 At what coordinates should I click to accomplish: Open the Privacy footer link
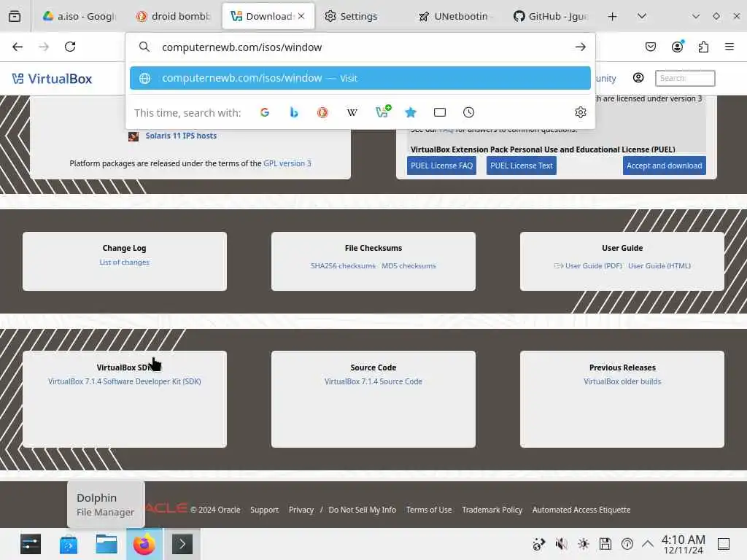(301, 510)
